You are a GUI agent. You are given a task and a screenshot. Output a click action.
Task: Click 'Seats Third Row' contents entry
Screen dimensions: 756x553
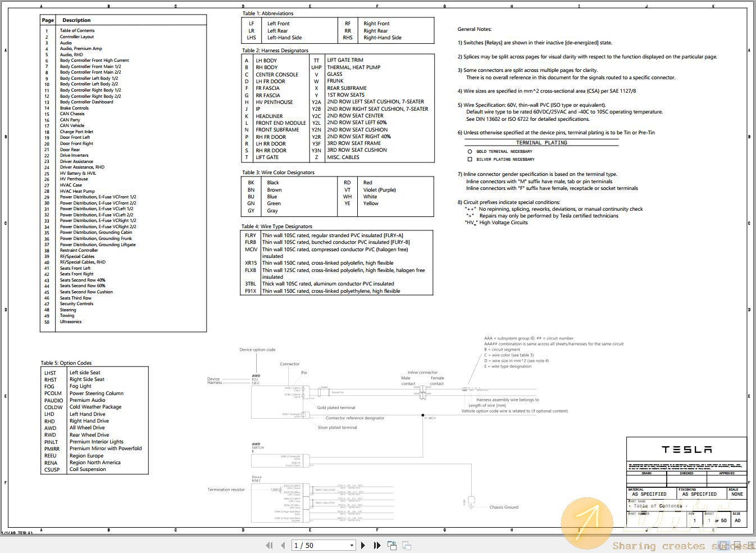(75, 298)
